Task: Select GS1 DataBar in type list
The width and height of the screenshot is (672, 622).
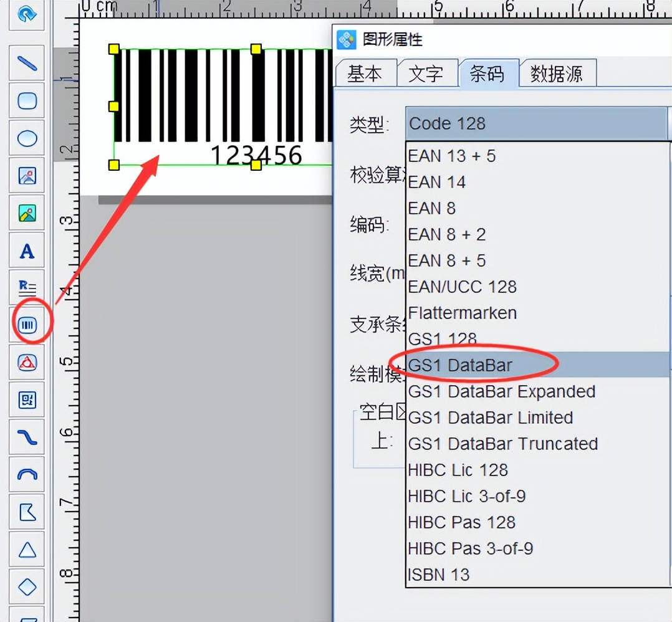Action: pos(538,365)
